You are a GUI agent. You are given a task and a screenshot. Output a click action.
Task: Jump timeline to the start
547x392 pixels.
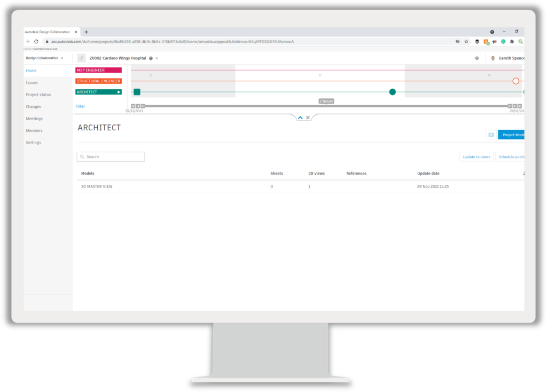point(133,106)
